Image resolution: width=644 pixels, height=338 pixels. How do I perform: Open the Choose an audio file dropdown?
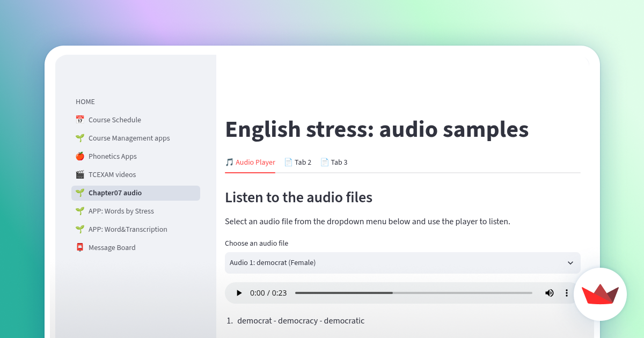point(402,263)
